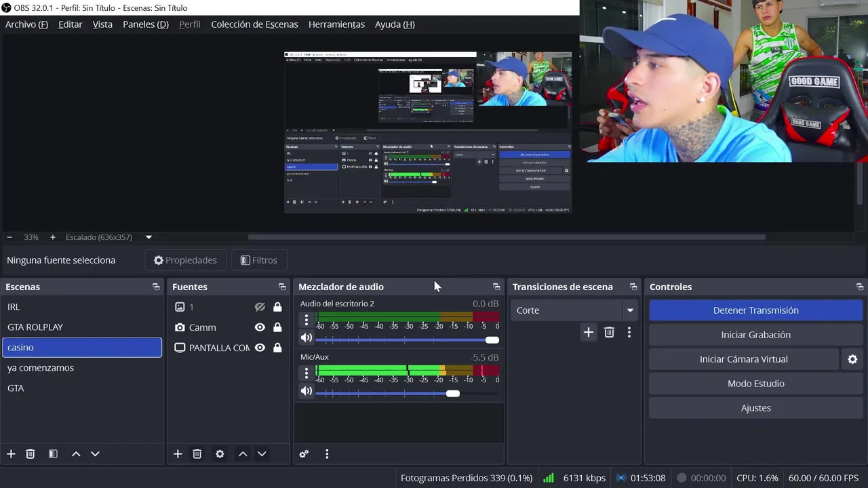The width and height of the screenshot is (868, 488).
Task: Open advanced audio properties gears icon
Action: pos(304,454)
